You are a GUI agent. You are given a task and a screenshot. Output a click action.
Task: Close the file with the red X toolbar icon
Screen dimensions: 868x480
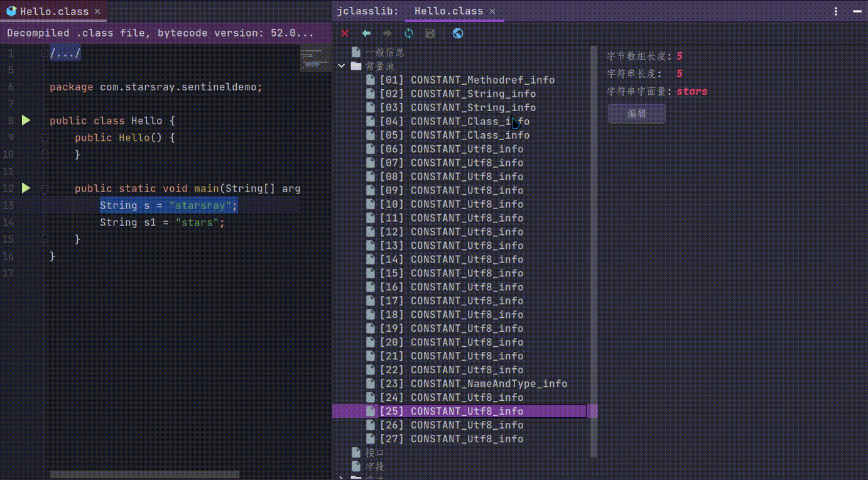(x=344, y=33)
